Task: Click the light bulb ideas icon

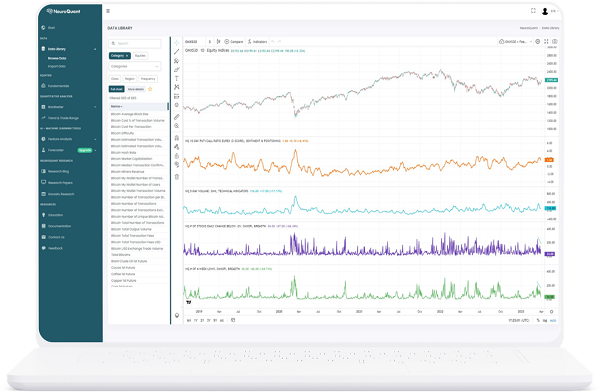Action: 177,315
